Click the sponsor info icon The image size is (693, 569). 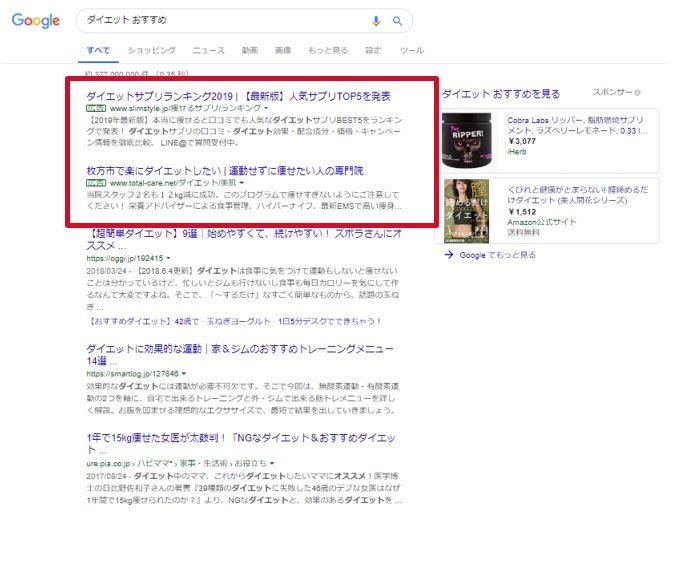tap(637, 93)
